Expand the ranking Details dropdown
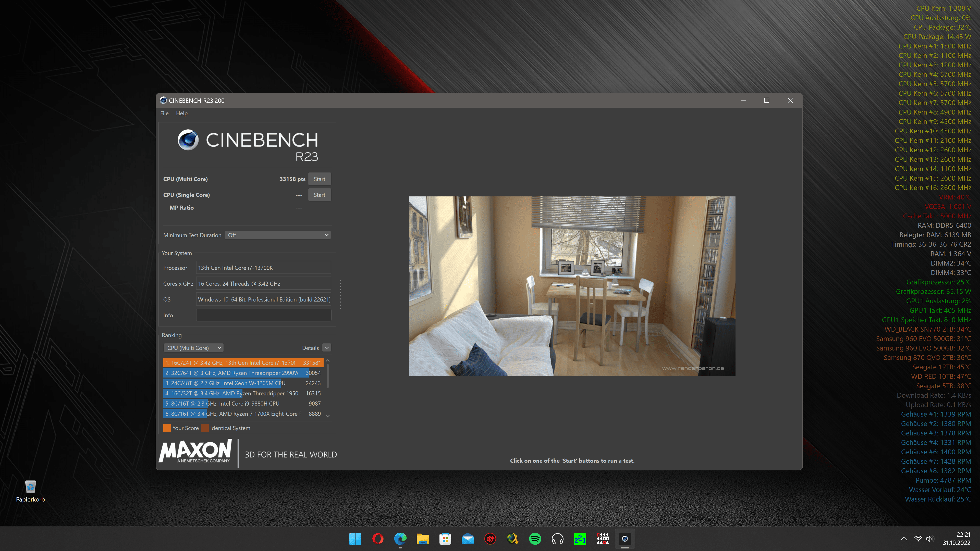The image size is (980, 551). point(327,348)
